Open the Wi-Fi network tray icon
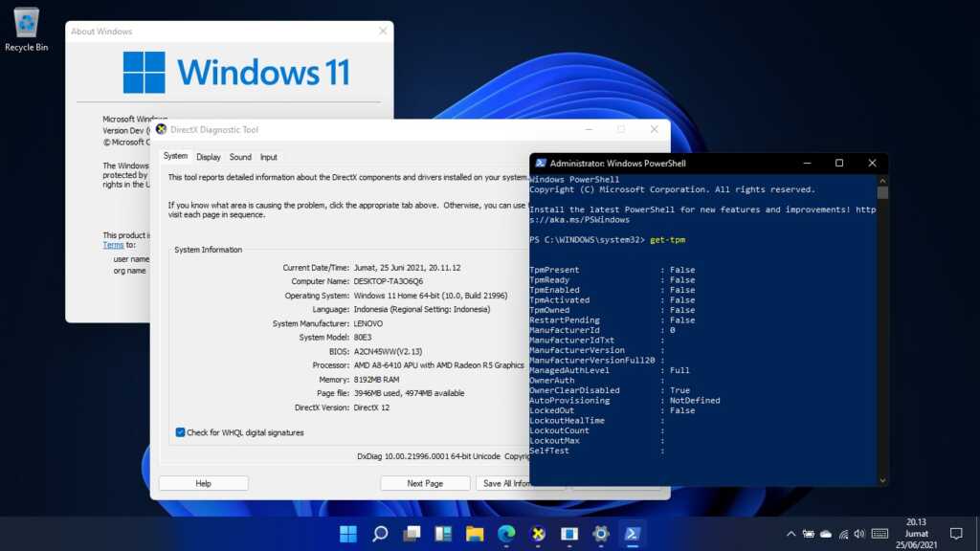980x551 pixels. pos(843,534)
